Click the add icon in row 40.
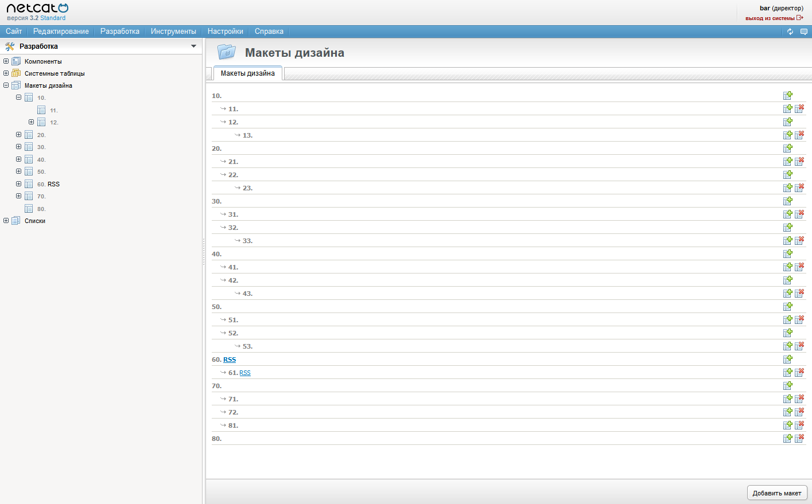This screenshot has height=504, width=812. (x=788, y=254)
